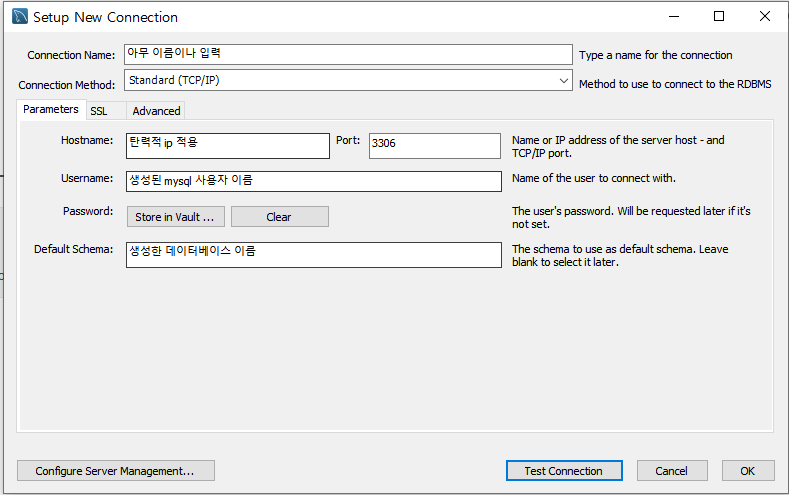This screenshot has width=789, height=495.
Task: Click the MySQL Workbench dolphin title icon
Action: (x=20, y=17)
